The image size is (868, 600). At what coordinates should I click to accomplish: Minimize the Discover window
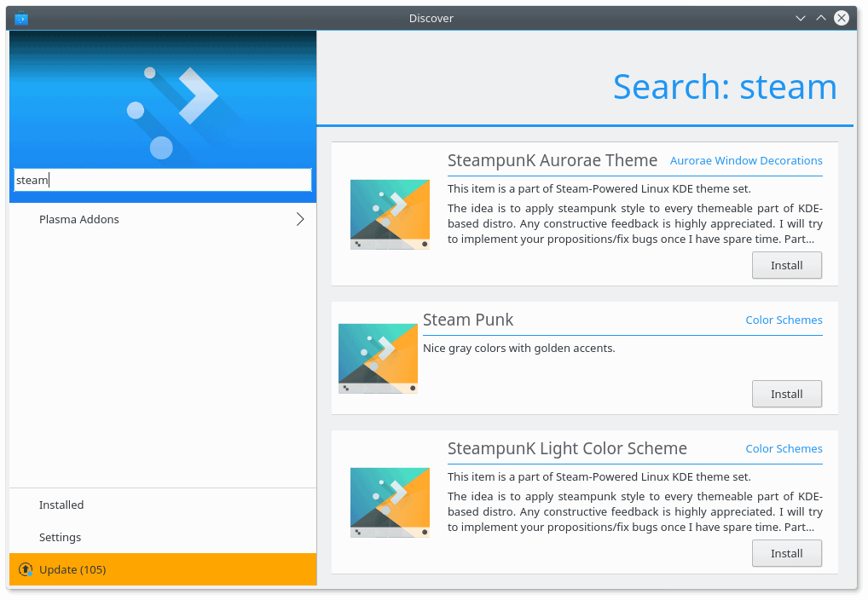click(x=801, y=18)
